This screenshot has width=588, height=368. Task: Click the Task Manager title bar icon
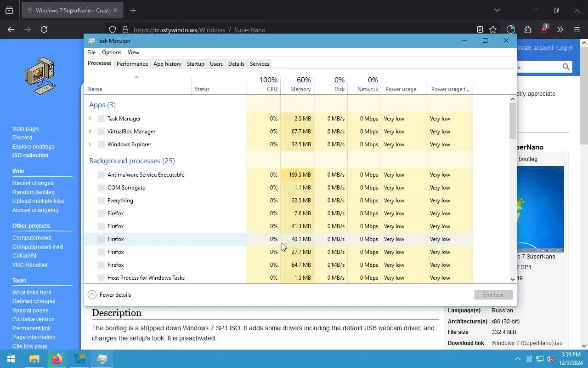pyautogui.click(x=91, y=40)
